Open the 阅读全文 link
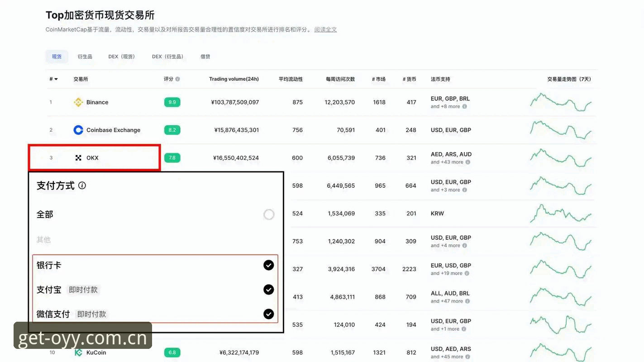Screen dimensions: 644x362 coord(325,30)
